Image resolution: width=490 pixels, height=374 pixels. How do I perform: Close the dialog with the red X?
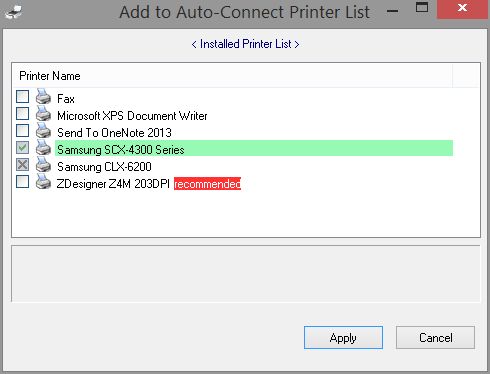[x=462, y=9]
